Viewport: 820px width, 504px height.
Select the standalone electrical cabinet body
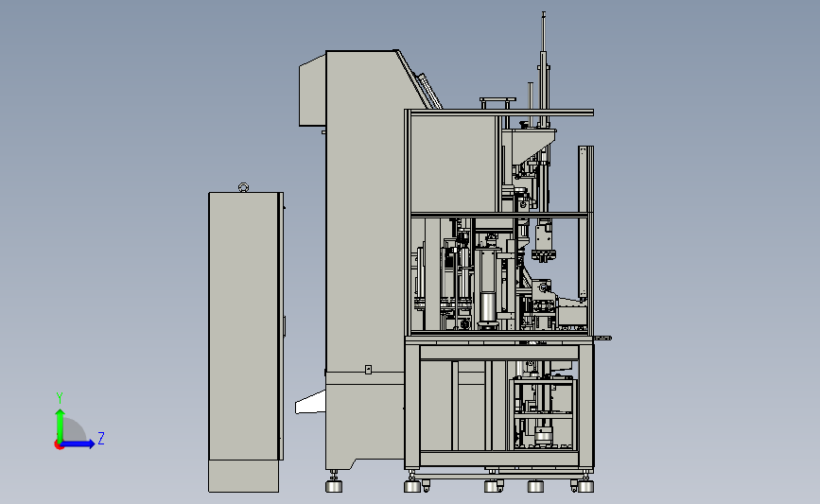pos(244,326)
